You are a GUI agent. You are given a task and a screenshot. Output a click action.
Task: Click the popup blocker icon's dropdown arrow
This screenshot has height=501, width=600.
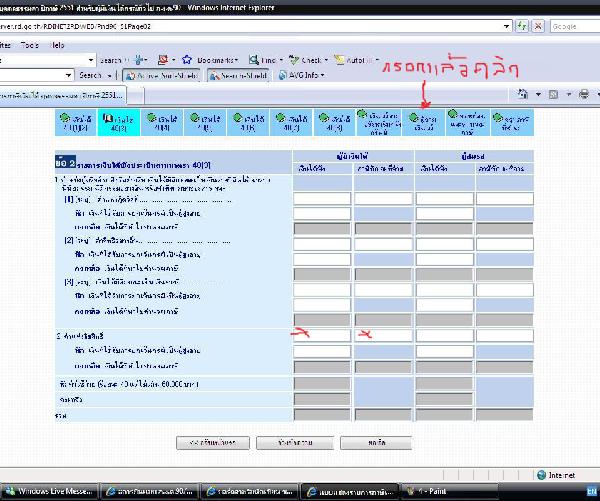tap(173, 60)
